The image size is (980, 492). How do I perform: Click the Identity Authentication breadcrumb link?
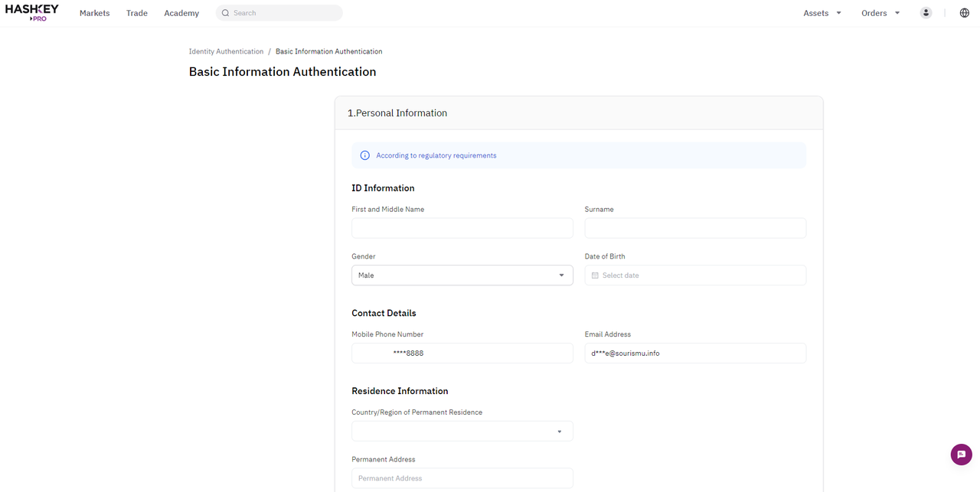[226, 51]
